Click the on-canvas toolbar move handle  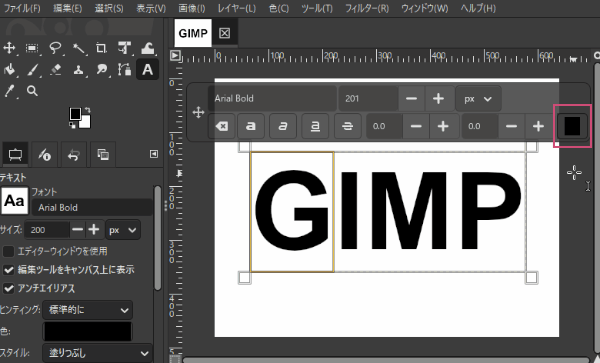pyautogui.click(x=198, y=112)
